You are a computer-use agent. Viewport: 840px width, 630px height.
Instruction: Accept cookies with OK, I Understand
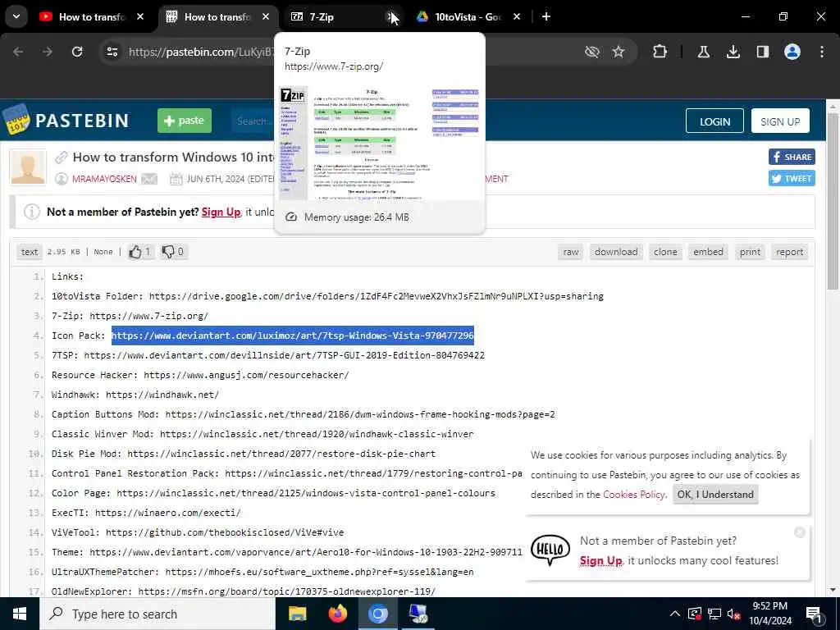(715, 495)
